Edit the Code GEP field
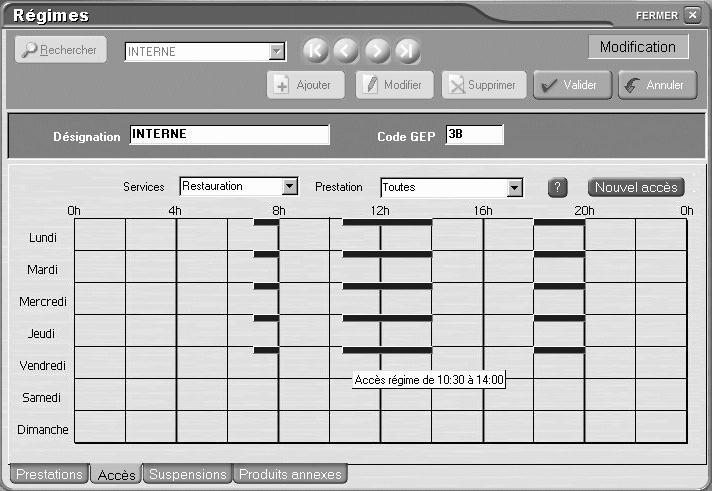This screenshot has height=491, width=712. (475, 134)
